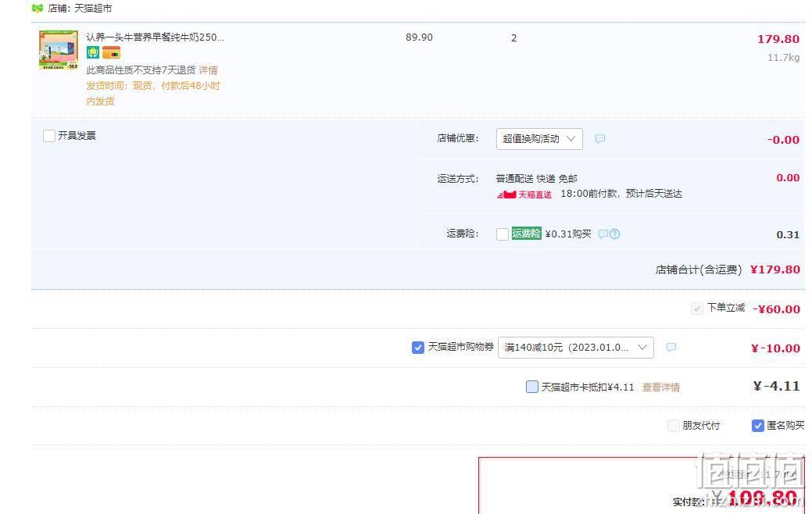Screen dimensions: 812x514
Task: Click the instant discount amount -¥60.00
Action: 776,309
